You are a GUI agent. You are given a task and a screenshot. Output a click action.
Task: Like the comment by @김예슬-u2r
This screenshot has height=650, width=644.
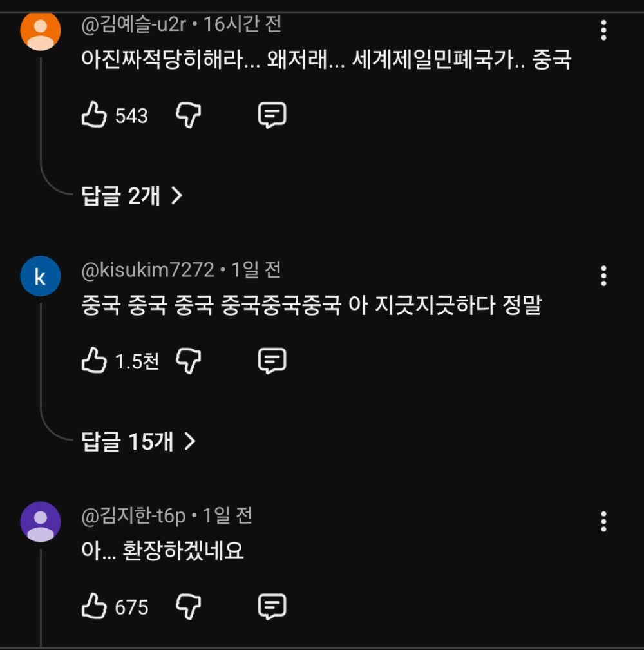coord(94,116)
